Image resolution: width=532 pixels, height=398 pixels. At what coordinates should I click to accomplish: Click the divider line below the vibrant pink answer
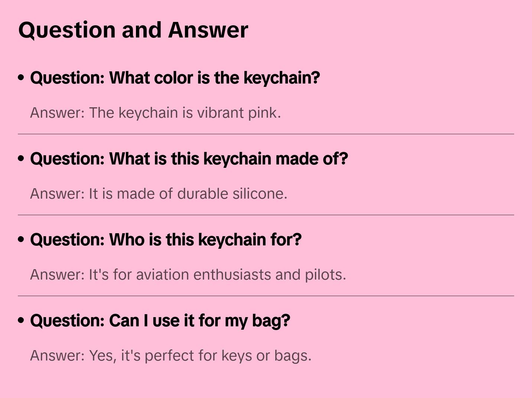click(266, 134)
